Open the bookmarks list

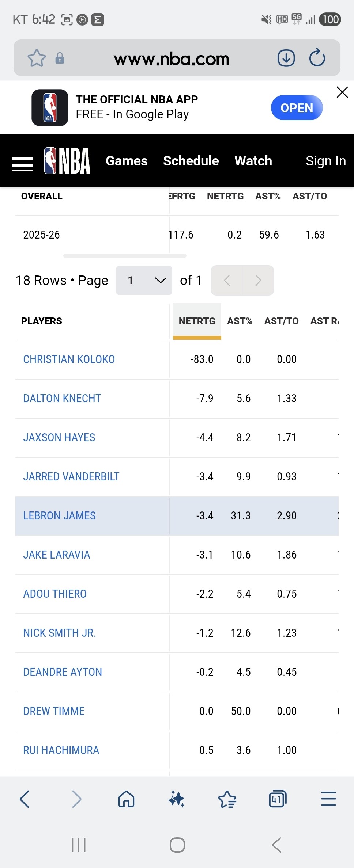click(227, 799)
